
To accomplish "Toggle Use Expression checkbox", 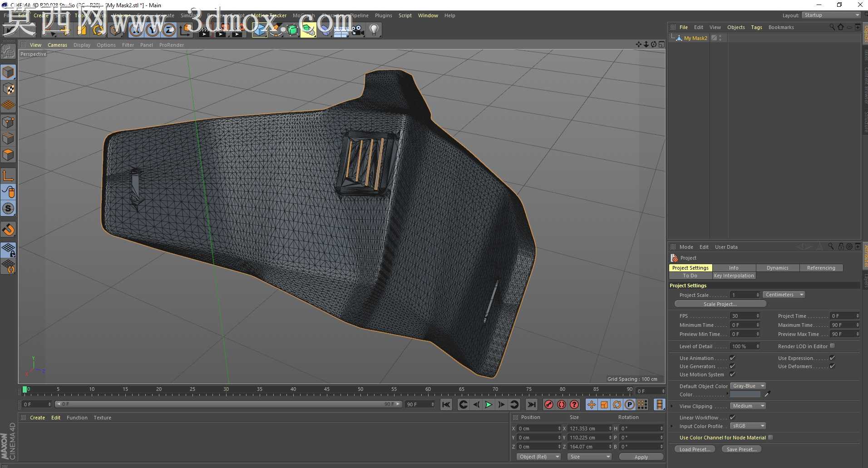I will (832, 358).
